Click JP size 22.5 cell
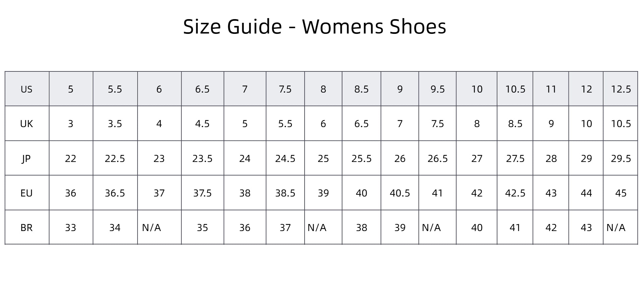Image resolution: width=644 pixels, height=283 pixels. tap(115, 158)
